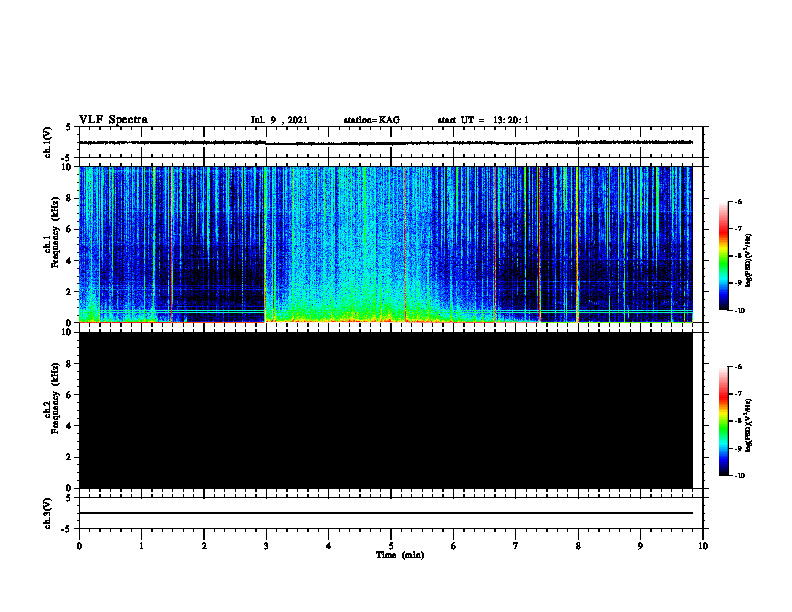The height and width of the screenshot is (612, 792).
Task: Click the ch.1 frequency axis "8" kHz tick label
Action: [70, 198]
